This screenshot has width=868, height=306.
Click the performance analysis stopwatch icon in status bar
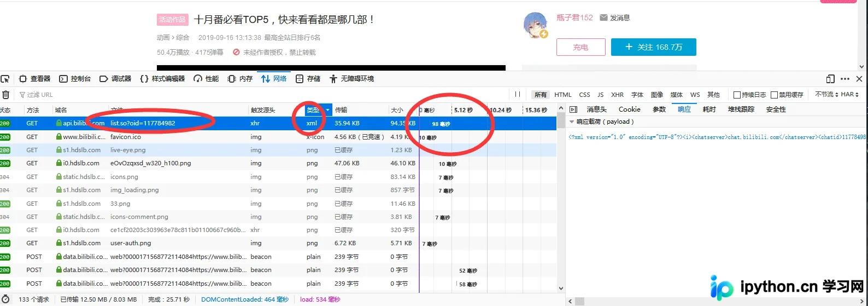click(5, 299)
